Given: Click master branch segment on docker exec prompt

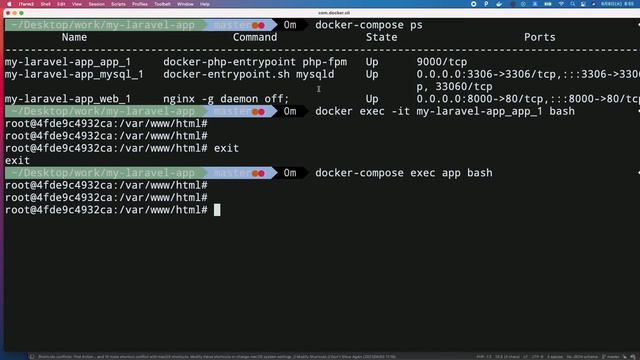Looking at the screenshot, I should 240,111.
